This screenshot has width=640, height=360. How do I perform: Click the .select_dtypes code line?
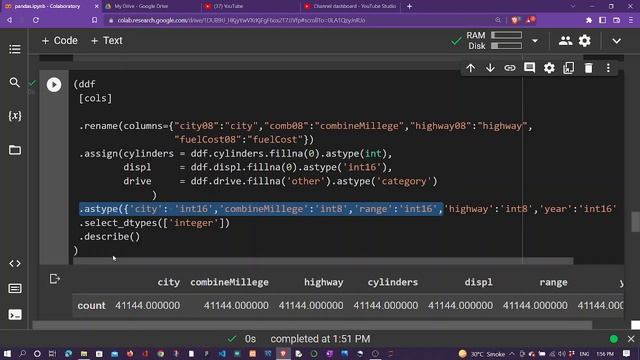coord(154,223)
